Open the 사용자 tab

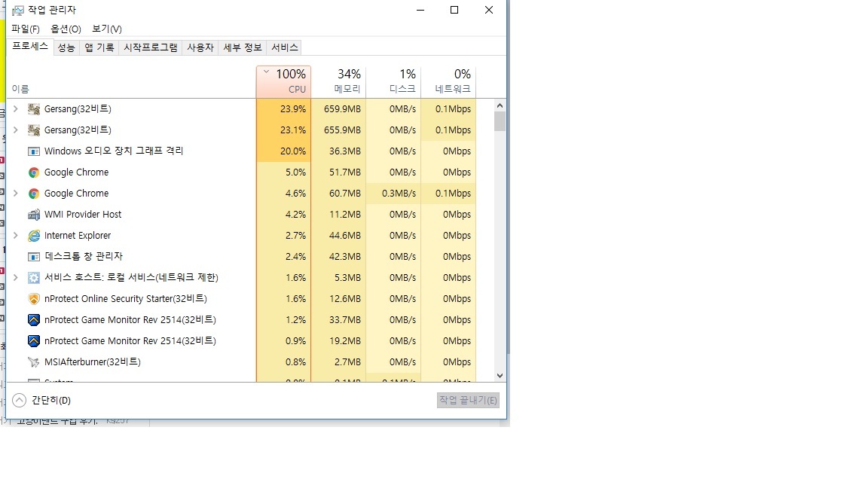pos(200,47)
